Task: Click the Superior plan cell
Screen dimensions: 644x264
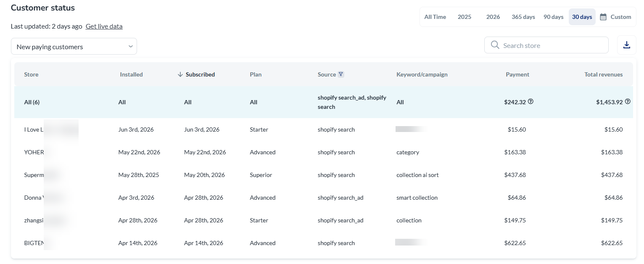Action: (x=261, y=175)
